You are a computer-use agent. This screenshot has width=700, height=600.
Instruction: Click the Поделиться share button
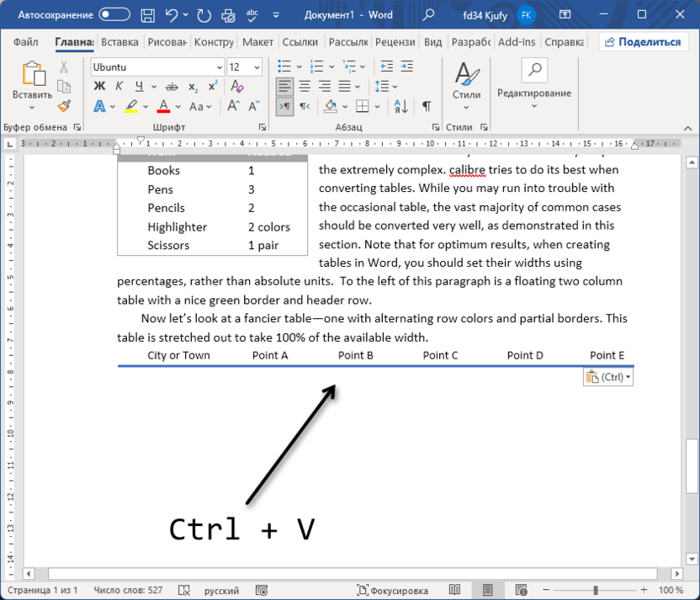pyautogui.click(x=643, y=42)
